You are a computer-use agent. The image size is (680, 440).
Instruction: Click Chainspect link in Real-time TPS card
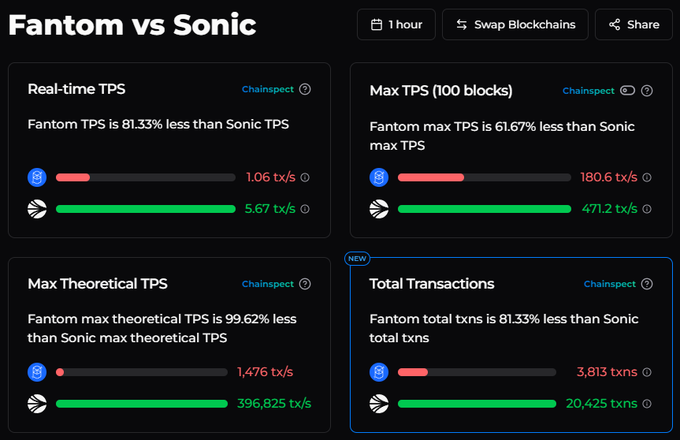pyautogui.click(x=268, y=89)
